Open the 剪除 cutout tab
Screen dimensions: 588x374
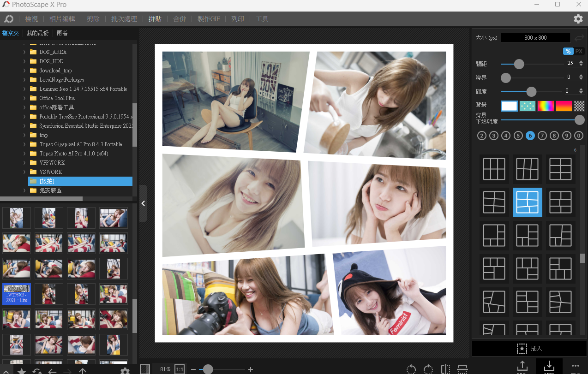(x=93, y=19)
